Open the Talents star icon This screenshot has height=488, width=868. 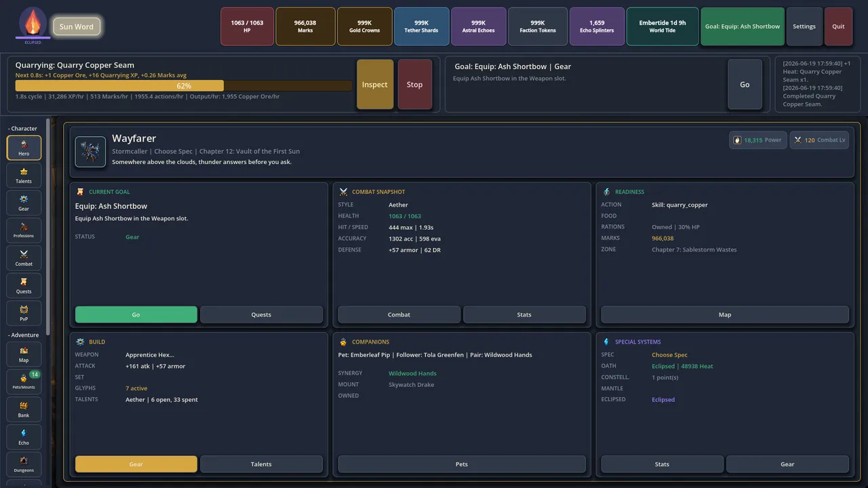point(24,176)
